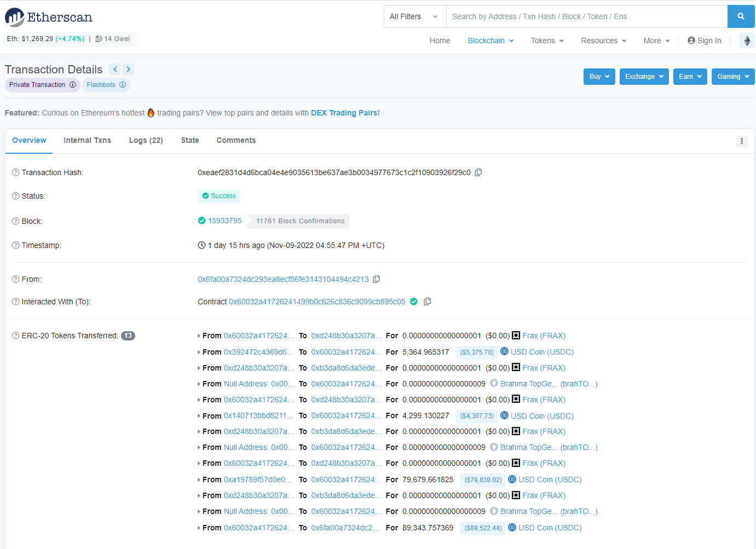Open sender 0xa19789f57d0e0 address link
This screenshot has height=549, width=756.
pyautogui.click(x=258, y=479)
